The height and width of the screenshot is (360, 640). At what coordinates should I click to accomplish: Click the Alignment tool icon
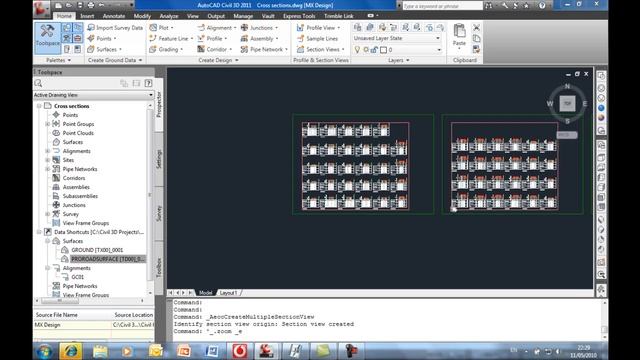pos(201,27)
